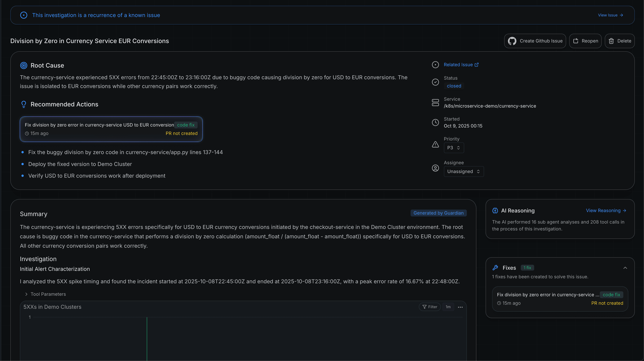The height and width of the screenshot is (361, 644).
Task: Click the code fix tag in Fixes panel
Action: 611,295
